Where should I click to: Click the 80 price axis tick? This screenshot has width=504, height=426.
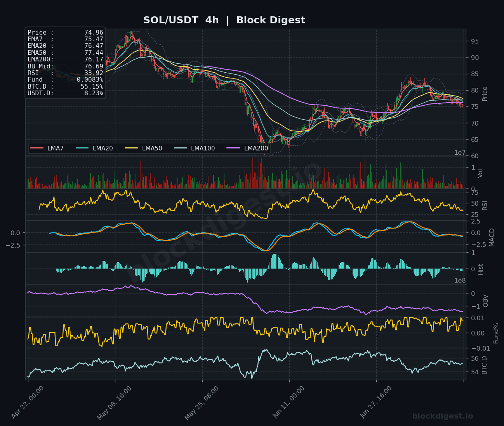(x=474, y=90)
